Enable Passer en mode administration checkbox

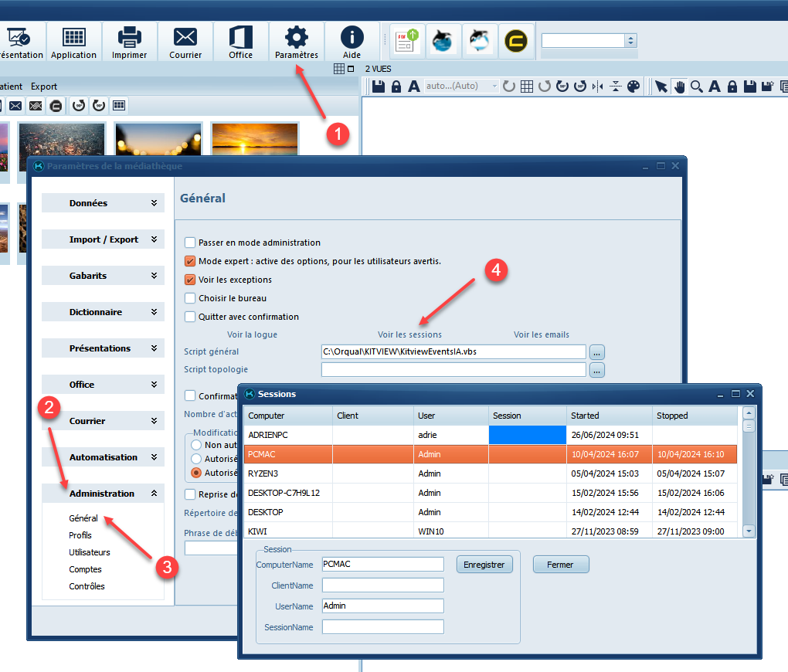(x=190, y=243)
